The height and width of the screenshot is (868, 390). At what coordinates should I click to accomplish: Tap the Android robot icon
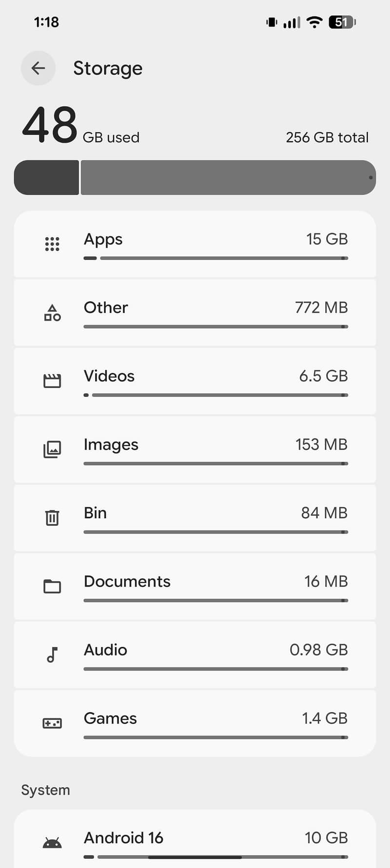[x=52, y=843]
